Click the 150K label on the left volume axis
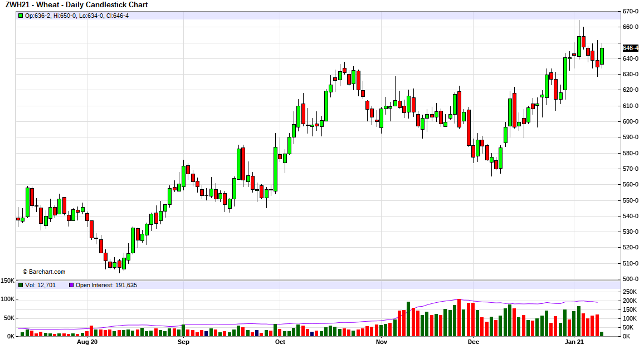Screen dimensions: 644x359 7,281
